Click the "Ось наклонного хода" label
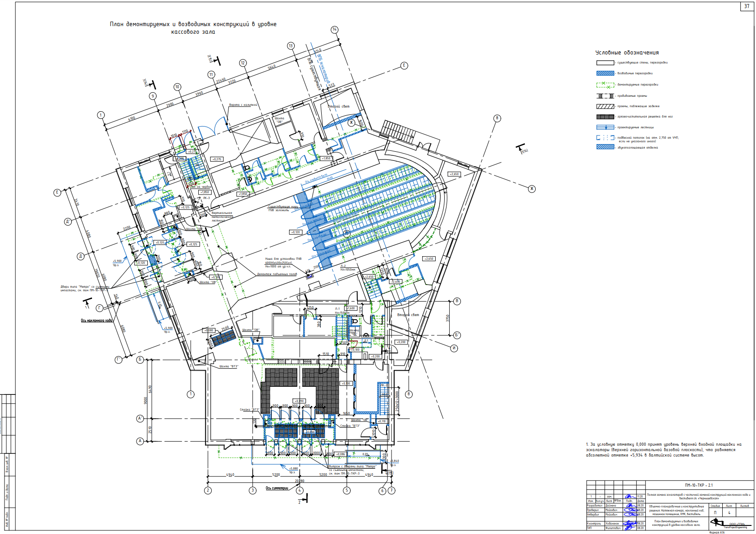This screenshot has height=534, width=756. pyautogui.click(x=96, y=321)
